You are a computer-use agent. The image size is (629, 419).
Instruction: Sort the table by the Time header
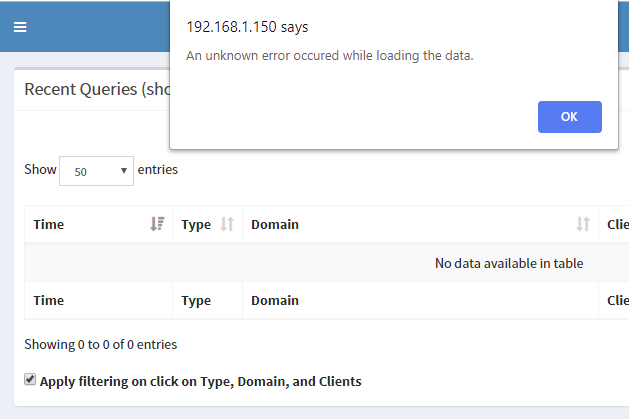pos(49,225)
